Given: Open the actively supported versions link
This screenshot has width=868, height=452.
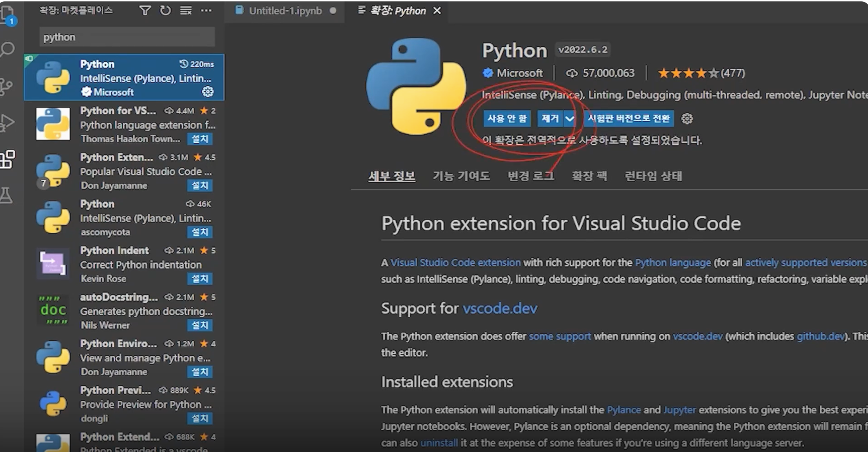Looking at the screenshot, I should [806, 262].
